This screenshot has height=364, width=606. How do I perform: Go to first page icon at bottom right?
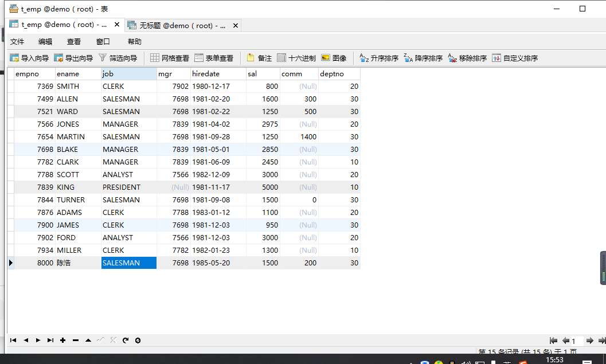(x=553, y=340)
